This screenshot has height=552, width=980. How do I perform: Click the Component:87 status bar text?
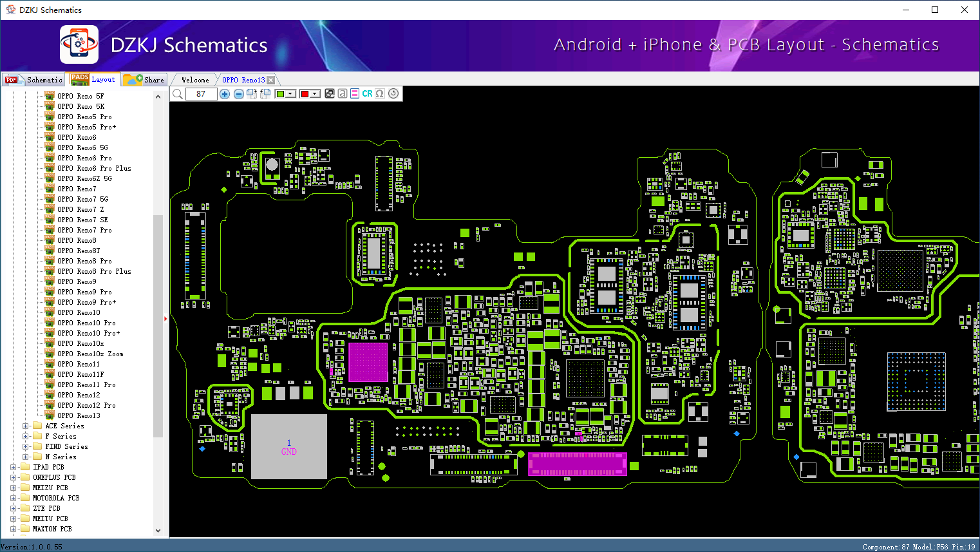(x=887, y=547)
